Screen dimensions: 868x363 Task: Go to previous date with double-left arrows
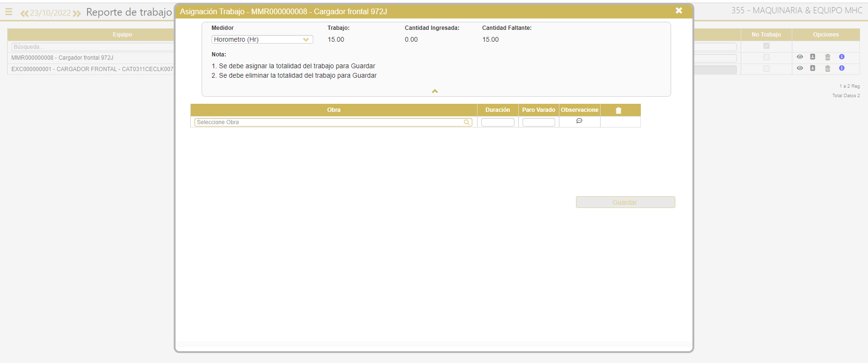24,13
